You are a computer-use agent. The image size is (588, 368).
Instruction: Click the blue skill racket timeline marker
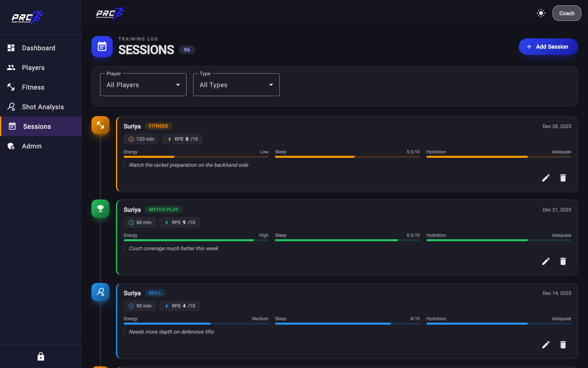(100, 292)
